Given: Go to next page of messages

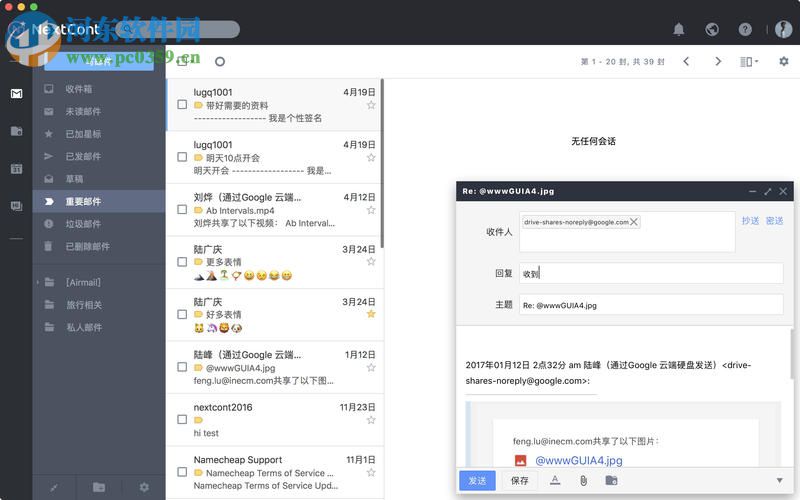Looking at the screenshot, I should point(718,62).
